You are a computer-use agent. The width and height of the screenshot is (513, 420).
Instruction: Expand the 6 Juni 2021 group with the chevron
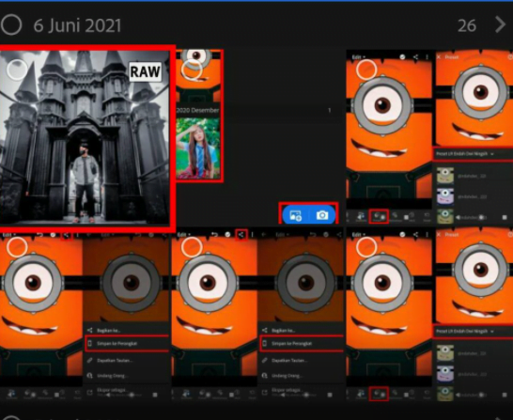[x=500, y=24]
